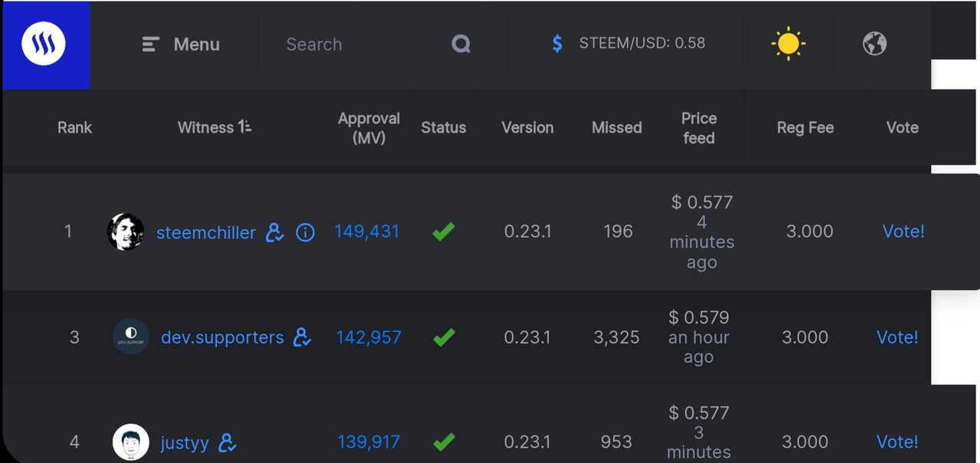Click steemchiller's verified user icon
Image resolution: width=980 pixels, height=463 pixels.
[275, 232]
